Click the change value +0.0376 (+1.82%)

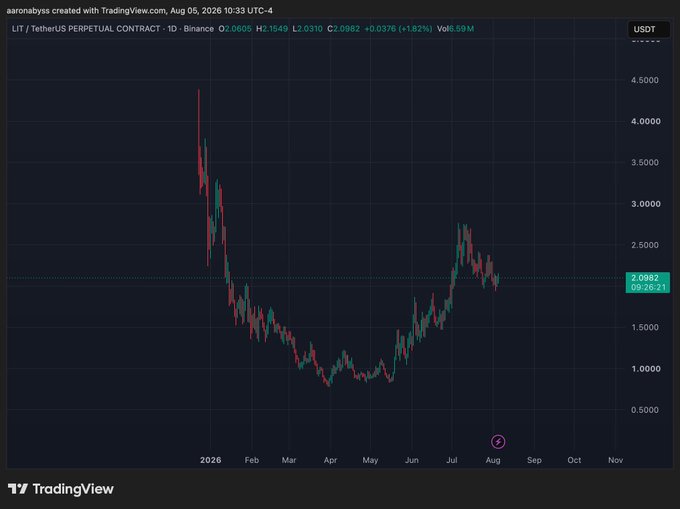[x=398, y=29]
